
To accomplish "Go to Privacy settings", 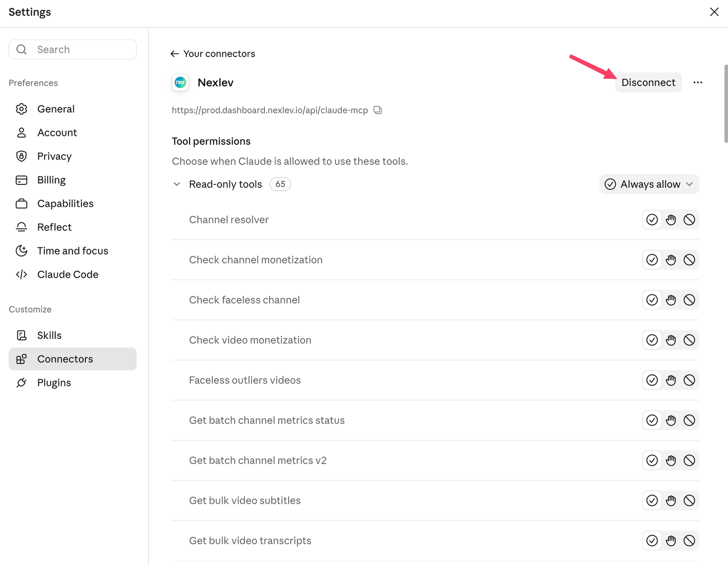I will (72, 156).
